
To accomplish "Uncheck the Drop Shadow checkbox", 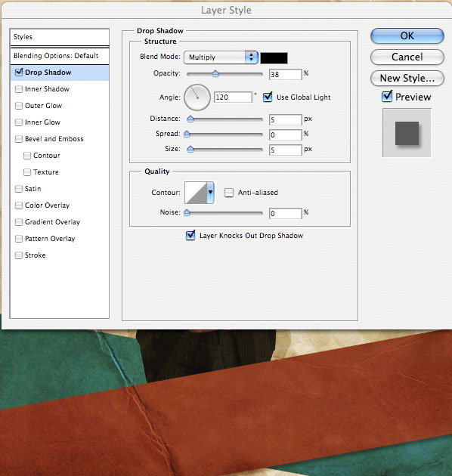I will tap(19, 73).
